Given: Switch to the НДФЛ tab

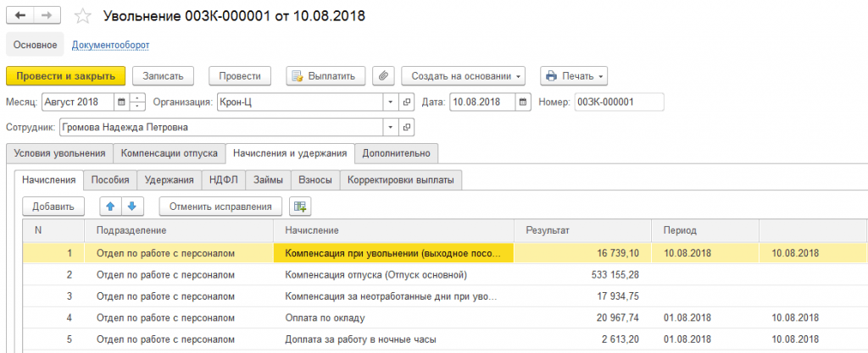Looking at the screenshot, I should tap(224, 179).
